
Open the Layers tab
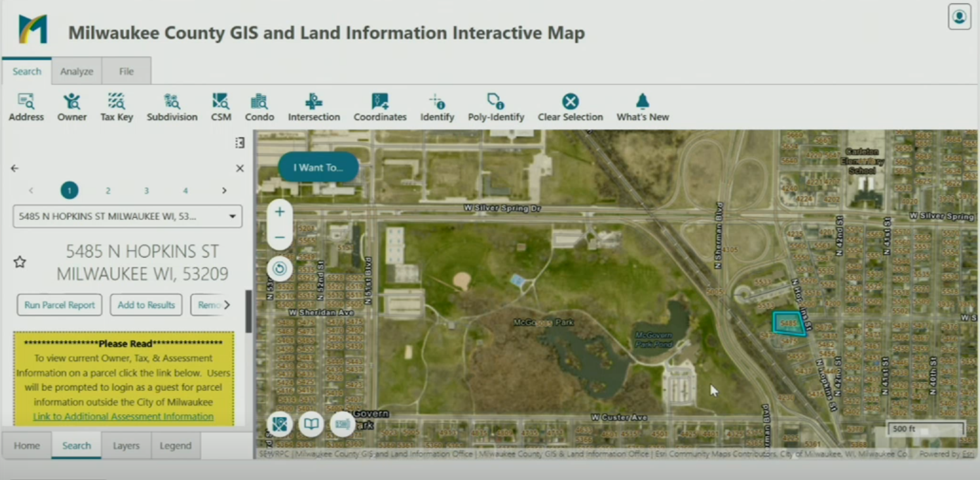click(x=126, y=446)
